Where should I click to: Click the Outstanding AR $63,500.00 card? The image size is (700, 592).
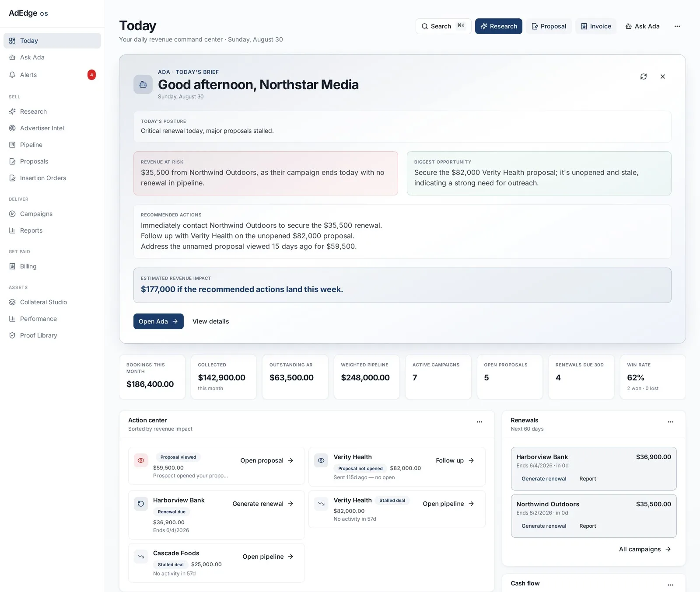295,377
